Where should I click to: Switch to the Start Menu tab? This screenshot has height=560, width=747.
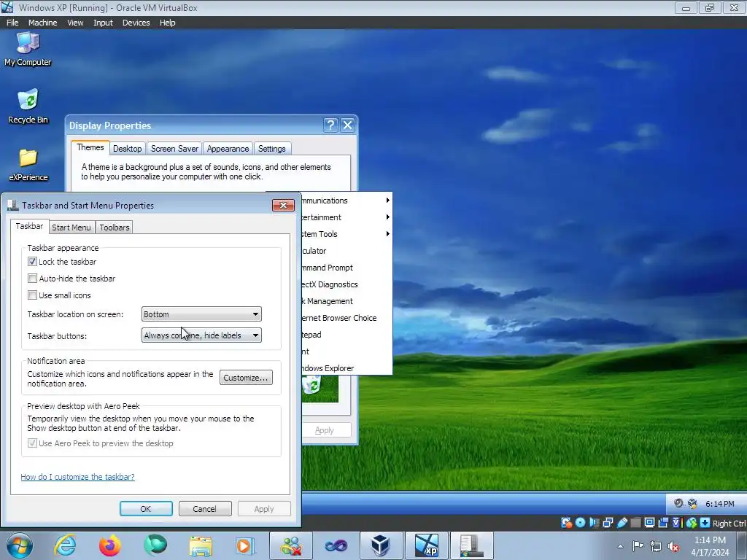(71, 227)
